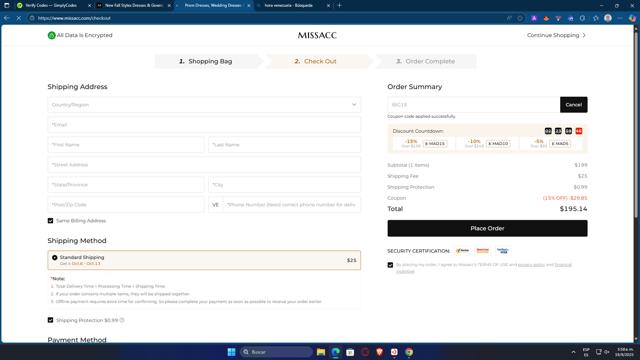Click the State/Province field
The width and height of the screenshot is (640, 360).
coord(126,184)
